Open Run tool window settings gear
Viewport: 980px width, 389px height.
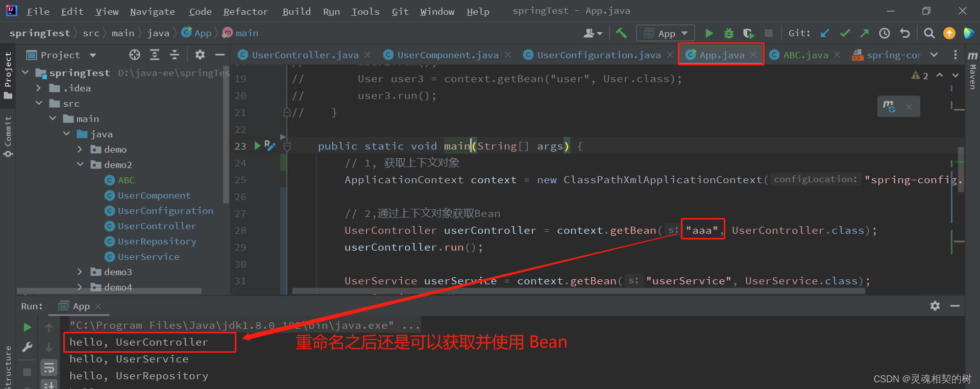935,306
